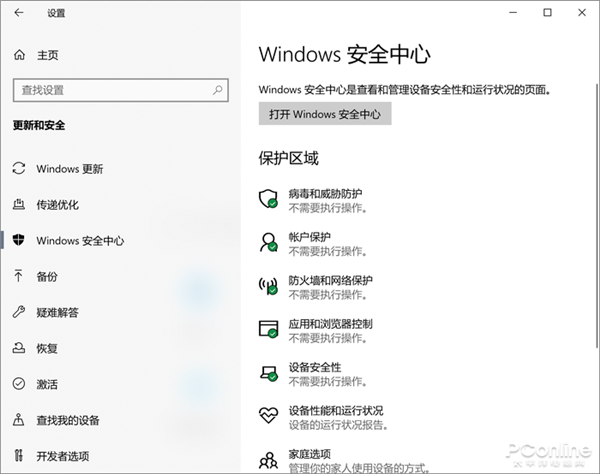Click the 查找设置 search field
600x474 pixels.
pos(121,90)
